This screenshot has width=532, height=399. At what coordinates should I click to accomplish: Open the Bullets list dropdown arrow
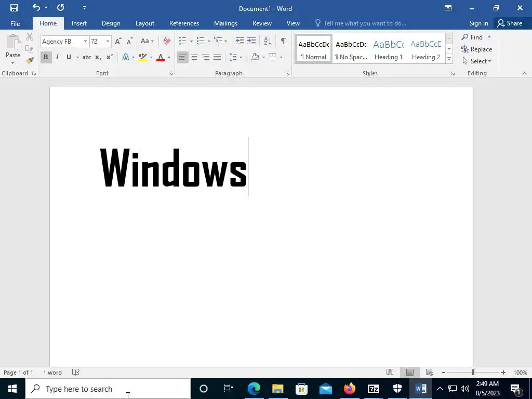191,42
